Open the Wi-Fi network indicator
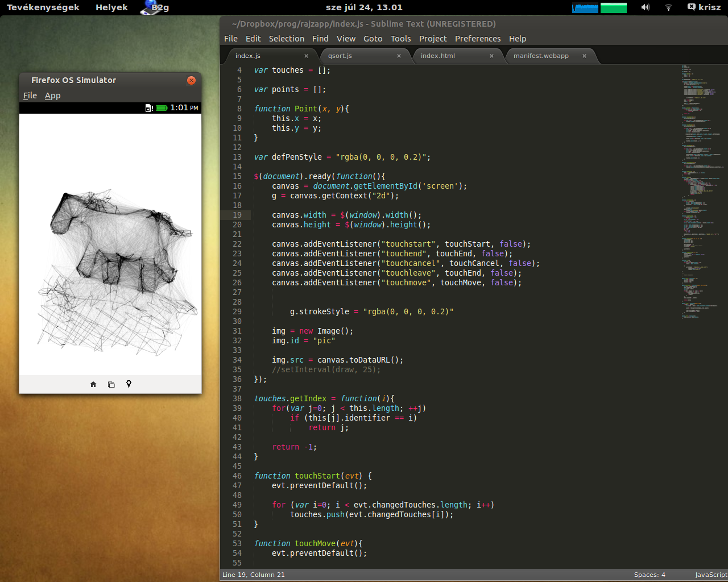The width and height of the screenshot is (728, 582). pos(668,7)
